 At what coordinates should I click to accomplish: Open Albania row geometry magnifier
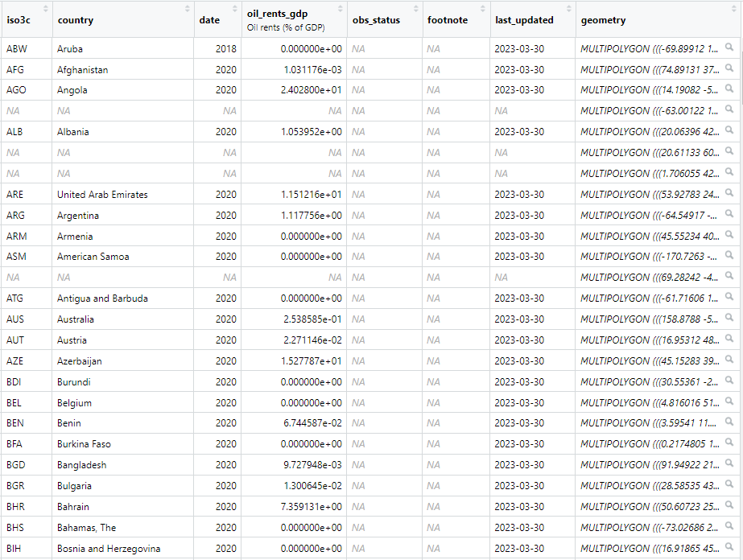pos(729,131)
